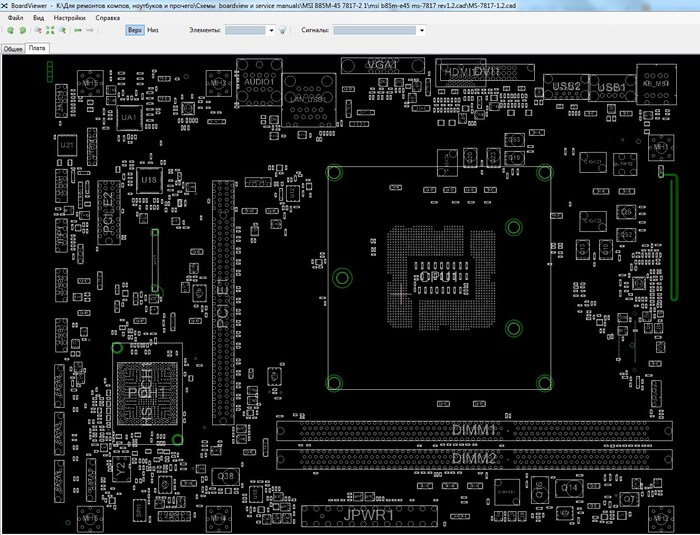This screenshot has height=535, width=700.
Task: Click the light bulb highlight icon
Action: [x=283, y=30]
